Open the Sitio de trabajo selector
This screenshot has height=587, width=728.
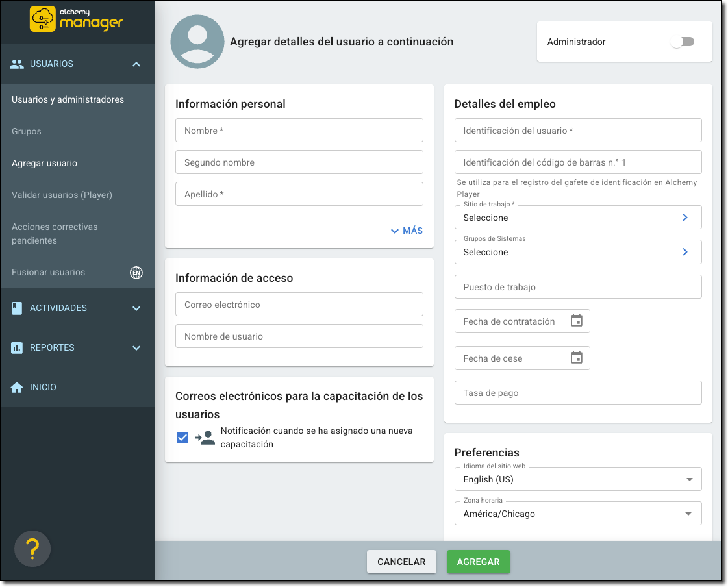coord(578,218)
